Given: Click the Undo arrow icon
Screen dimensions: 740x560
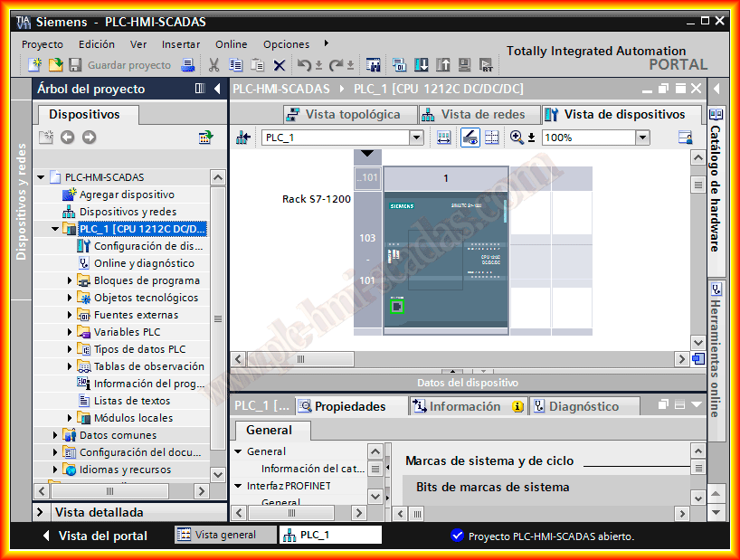Looking at the screenshot, I should (x=305, y=65).
